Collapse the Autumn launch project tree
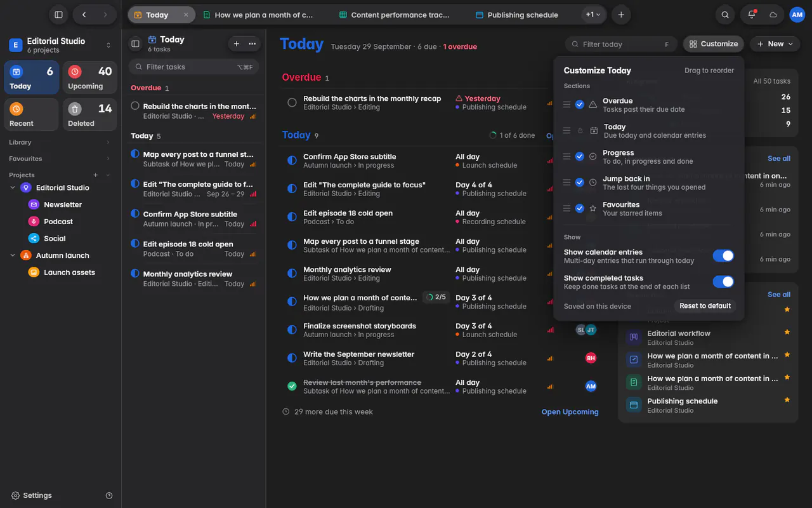The height and width of the screenshot is (508, 812). point(13,255)
